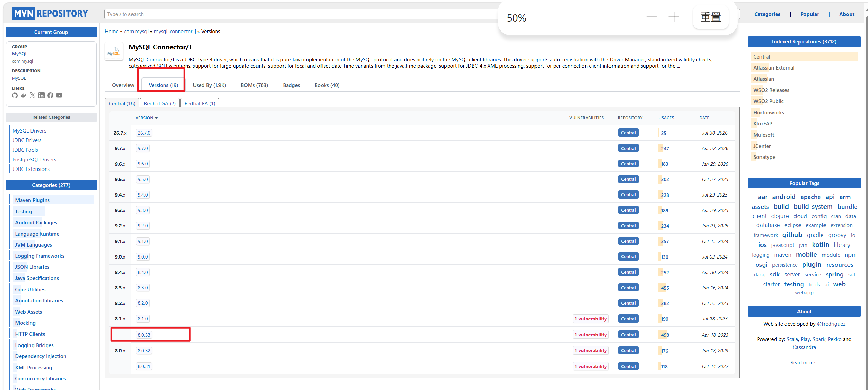Select the Redhat EA (1) repository tab

click(x=200, y=103)
